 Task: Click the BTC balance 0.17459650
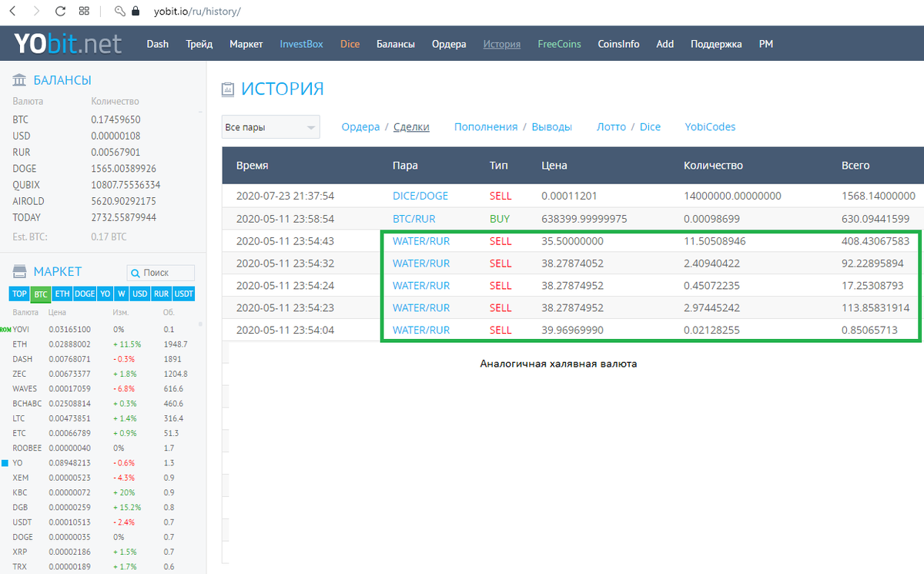point(115,120)
